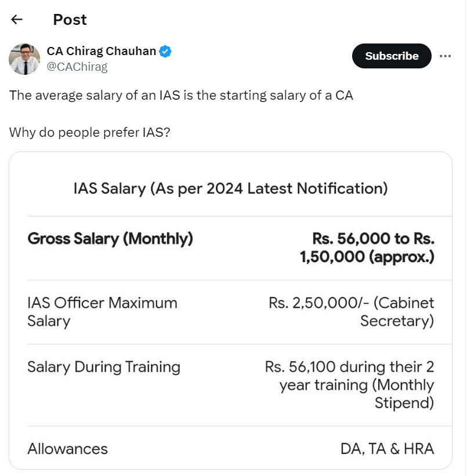Open the more options ellipsis menu
The width and height of the screenshot is (467, 476).
(x=445, y=56)
